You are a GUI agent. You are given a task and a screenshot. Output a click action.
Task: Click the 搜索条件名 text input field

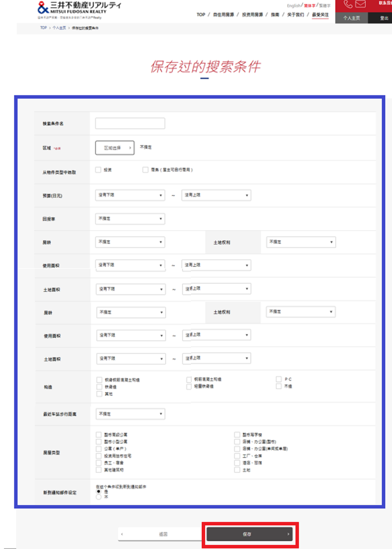130,124
